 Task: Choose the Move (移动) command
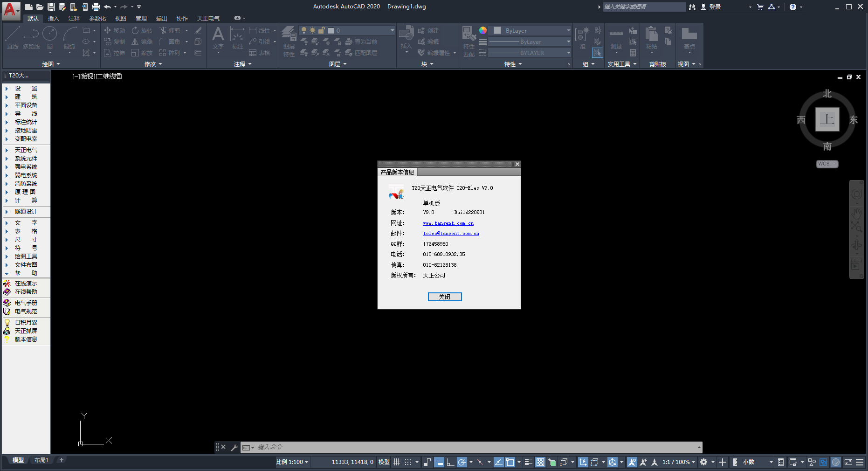point(114,30)
